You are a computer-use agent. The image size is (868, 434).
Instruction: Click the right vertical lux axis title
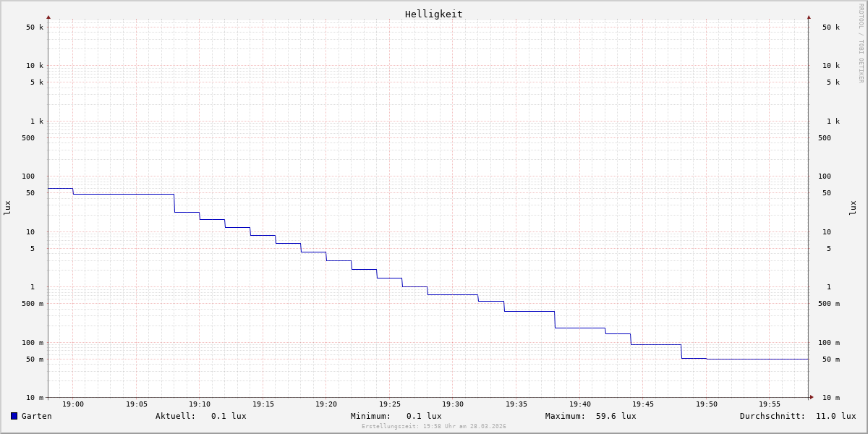853,208
